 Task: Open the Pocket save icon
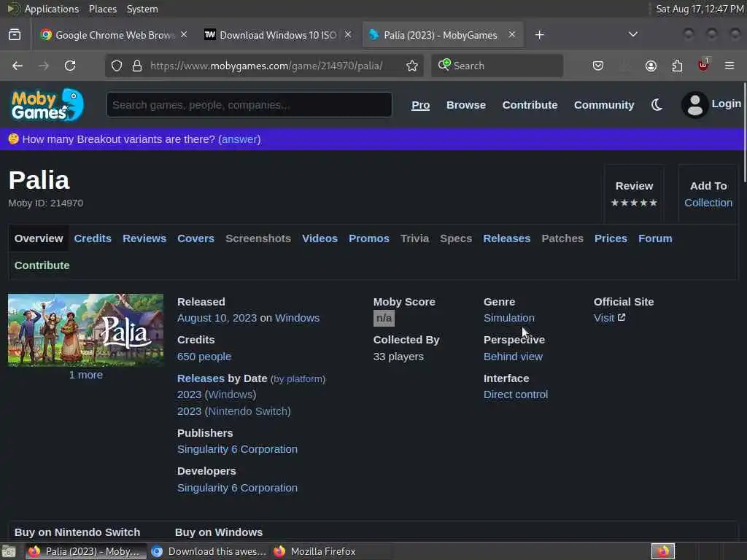click(x=598, y=66)
